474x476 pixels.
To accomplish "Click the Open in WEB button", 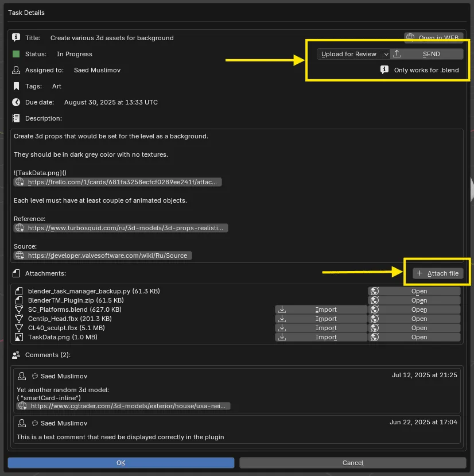I will [434, 37].
